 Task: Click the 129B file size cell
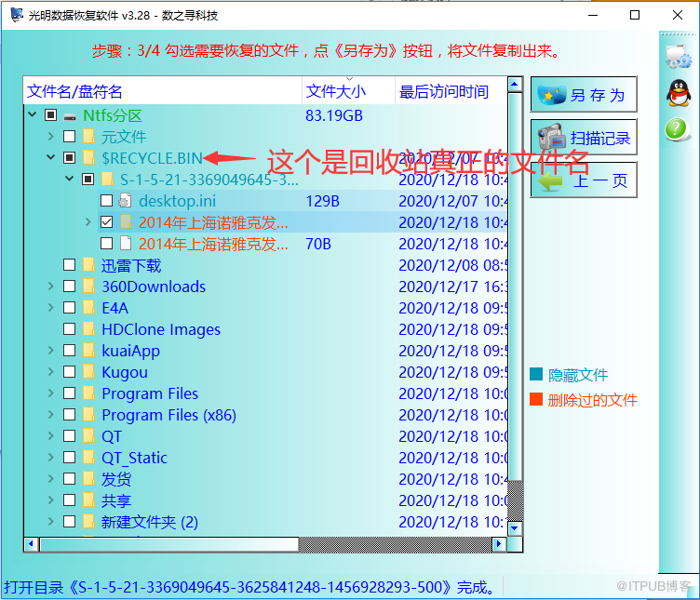tap(322, 201)
